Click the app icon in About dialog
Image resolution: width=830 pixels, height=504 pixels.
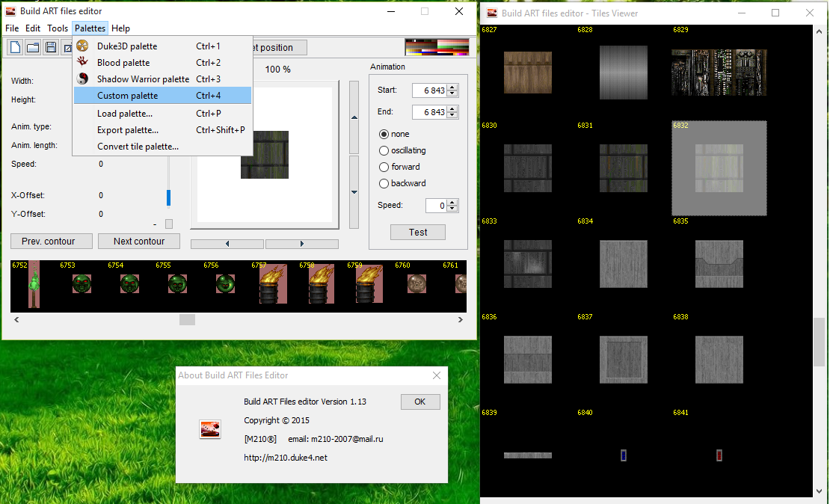tap(209, 428)
